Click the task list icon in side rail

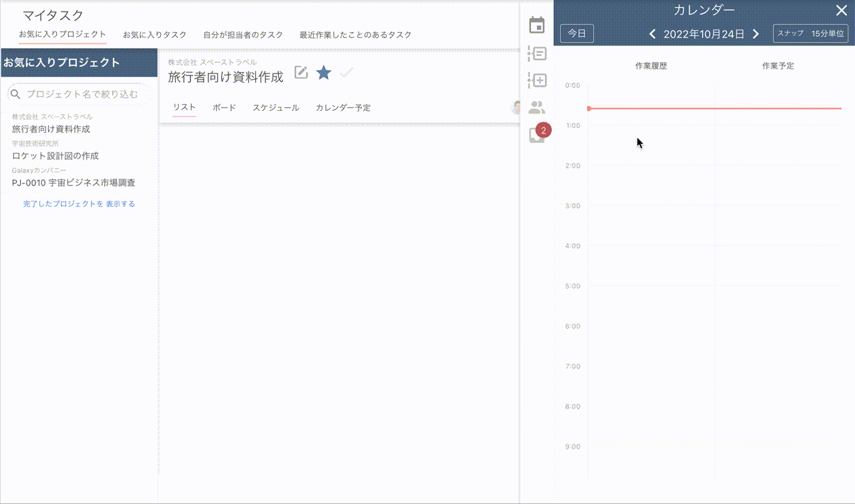pos(537,53)
